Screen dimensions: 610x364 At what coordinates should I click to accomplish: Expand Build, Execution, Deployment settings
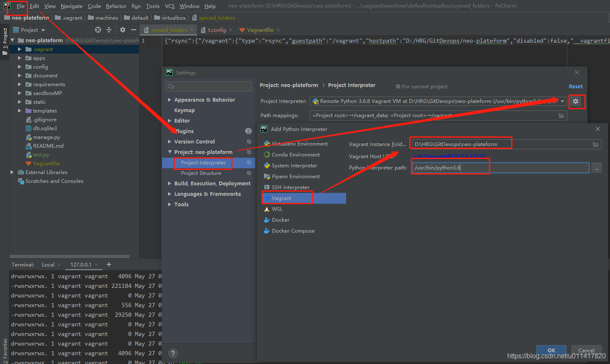pos(170,183)
